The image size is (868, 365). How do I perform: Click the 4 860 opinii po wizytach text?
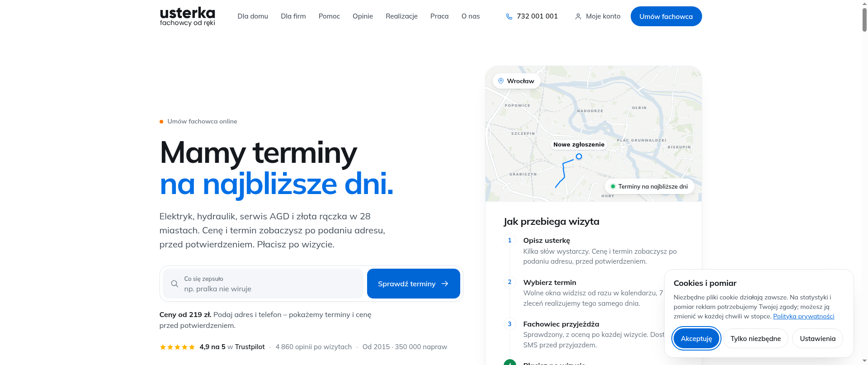pos(314,347)
